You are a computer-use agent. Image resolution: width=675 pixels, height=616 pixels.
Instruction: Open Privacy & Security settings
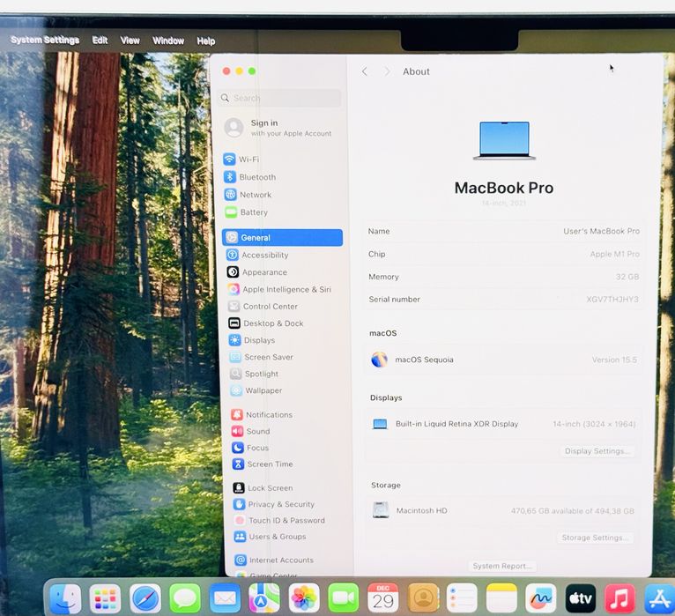click(274, 504)
